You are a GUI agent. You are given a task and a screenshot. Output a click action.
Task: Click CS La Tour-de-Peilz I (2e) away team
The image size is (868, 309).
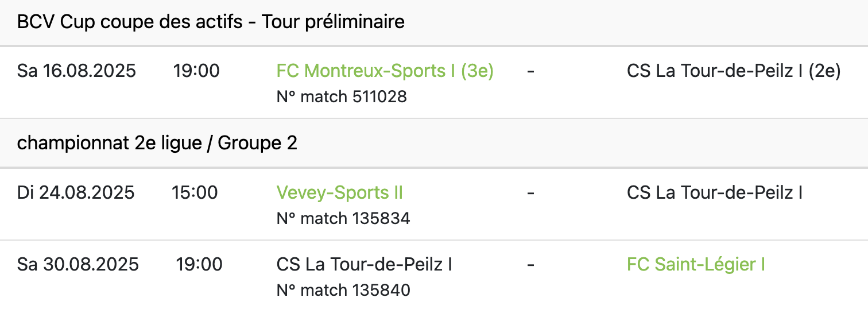coord(734,71)
